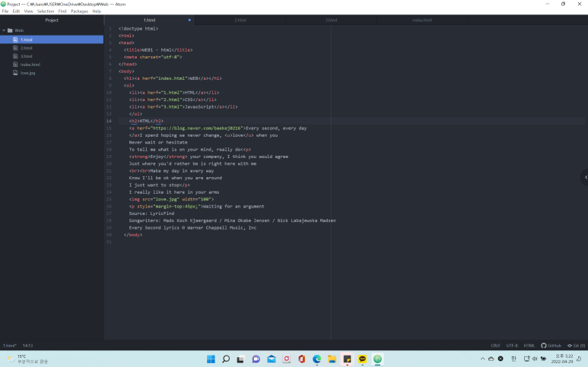The height and width of the screenshot is (367, 588).
Task: Click the "love.jpg" src value in code
Action: tap(166, 199)
